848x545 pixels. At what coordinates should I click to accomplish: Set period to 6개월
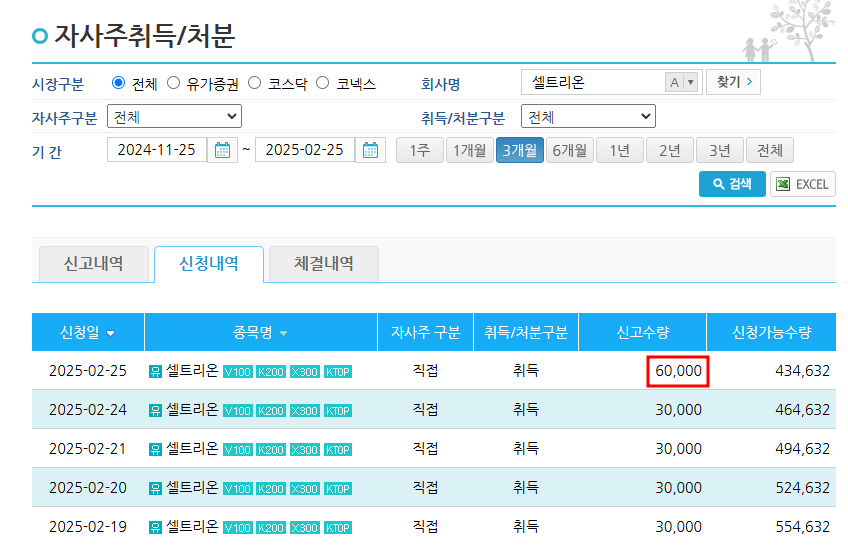click(x=569, y=150)
